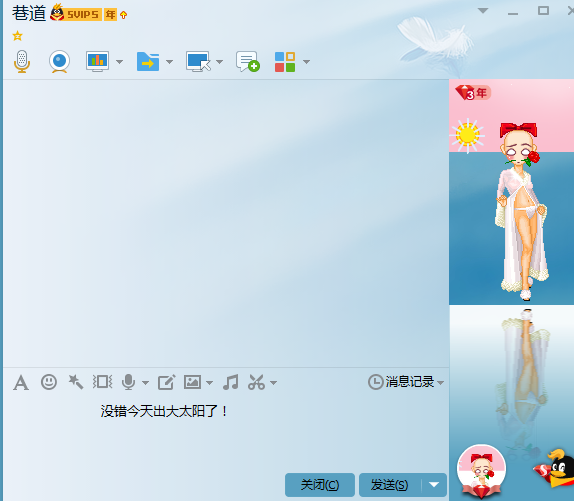
Task: Click the remote desktop screen icon
Action: [x=198, y=61]
